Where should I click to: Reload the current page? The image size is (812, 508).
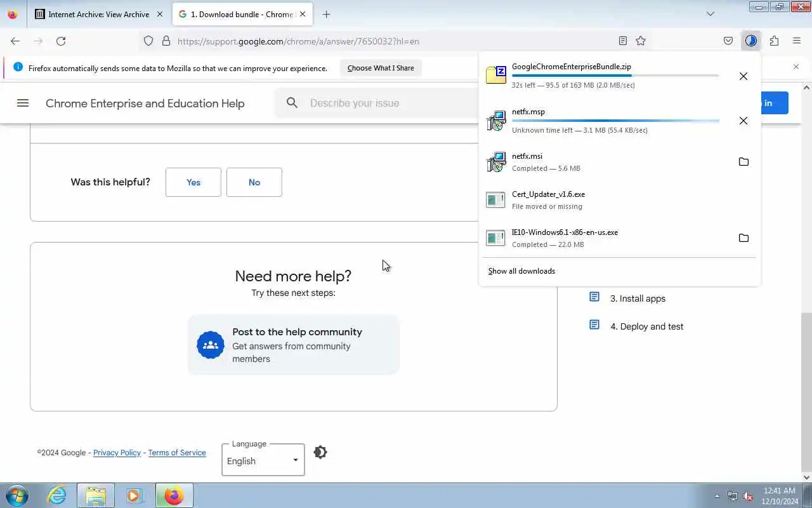point(61,41)
